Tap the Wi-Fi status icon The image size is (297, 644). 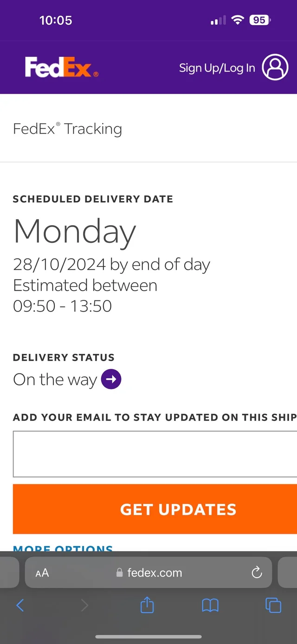238,20
